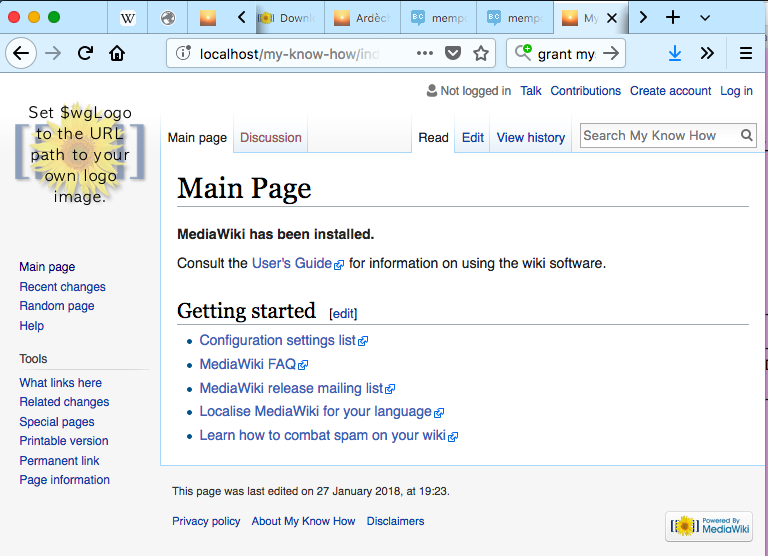Click the Forward arrow in toolbar
The width and height of the screenshot is (768, 556).
click(x=53, y=53)
